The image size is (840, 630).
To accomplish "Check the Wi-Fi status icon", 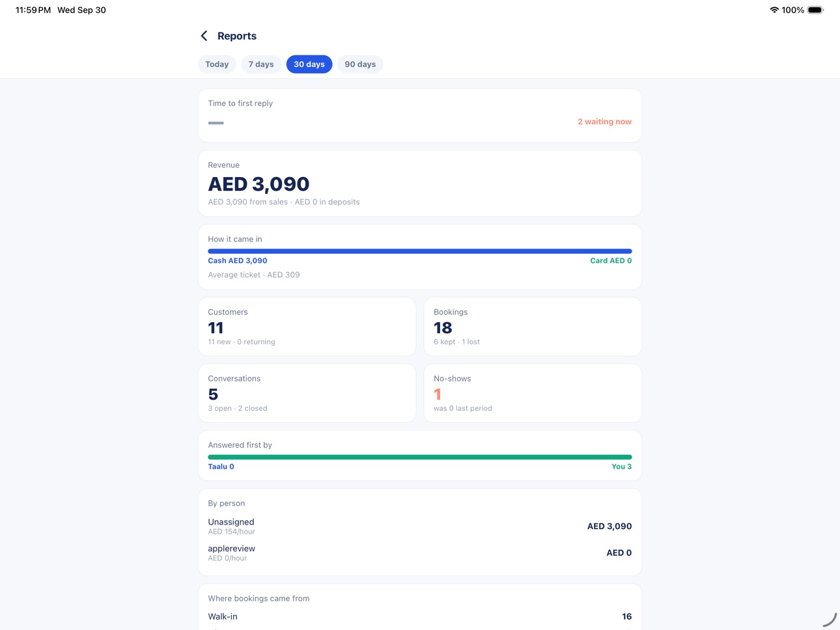I will pyautogui.click(x=774, y=10).
